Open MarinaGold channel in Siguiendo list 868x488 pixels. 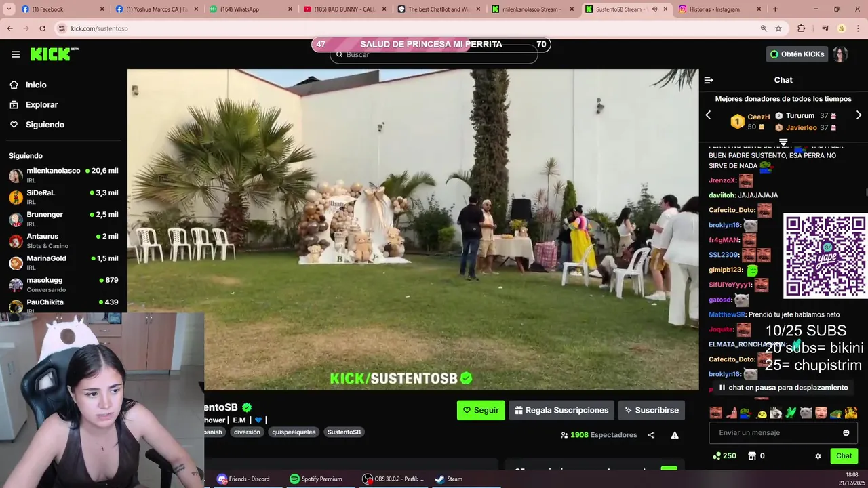pyautogui.click(x=63, y=262)
